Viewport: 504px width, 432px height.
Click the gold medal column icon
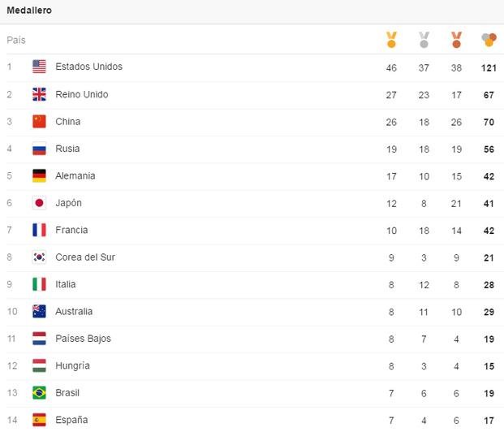point(391,40)
